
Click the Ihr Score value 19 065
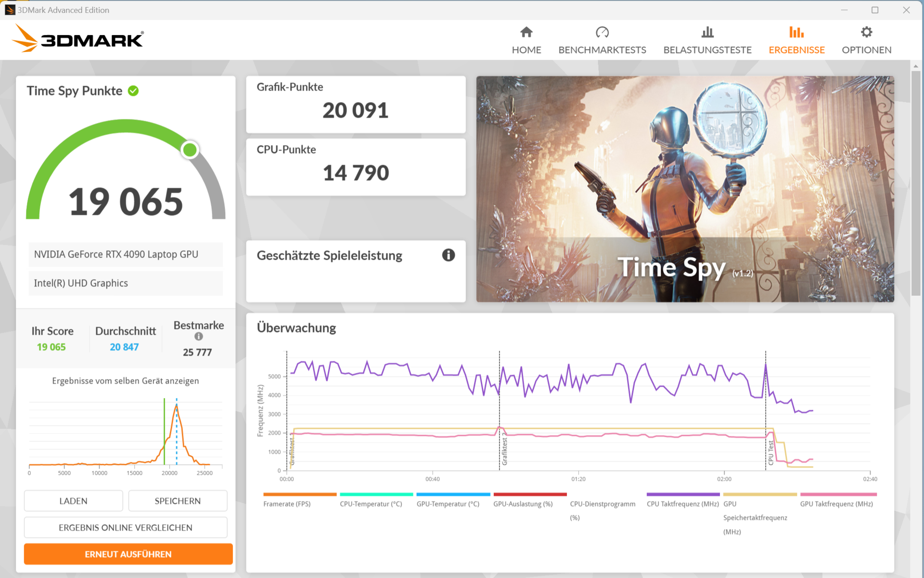[51, 347]
